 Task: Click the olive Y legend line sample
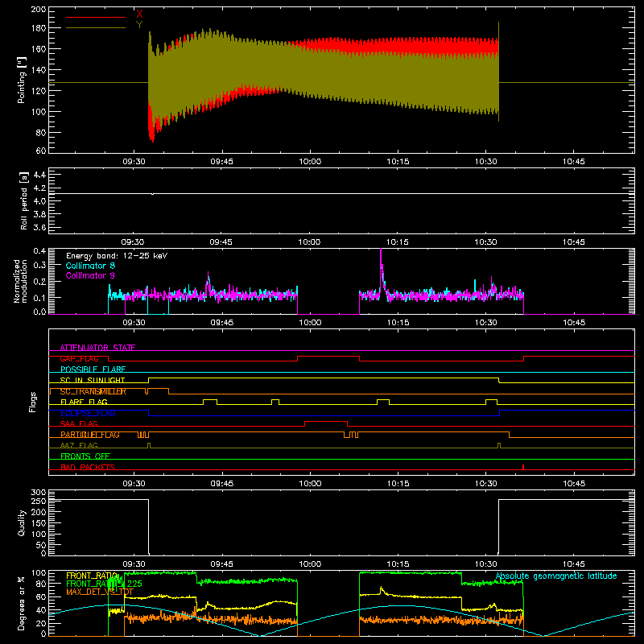[x=96, y=28]
